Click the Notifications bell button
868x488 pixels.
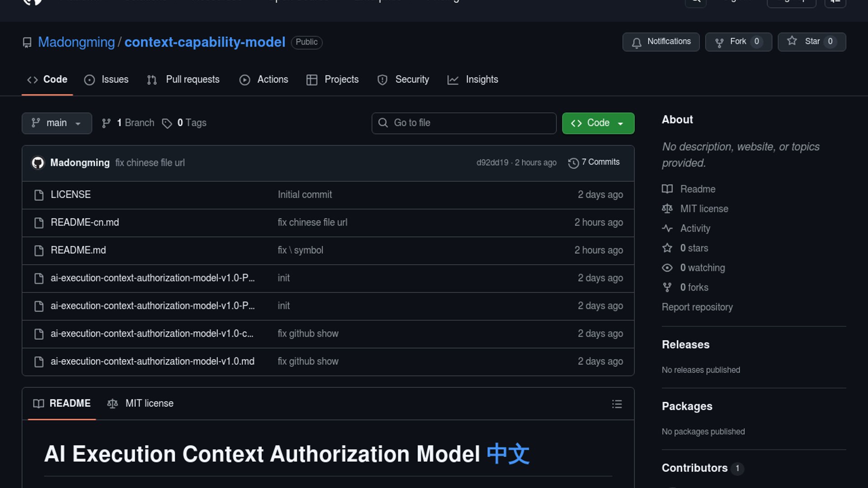660,42
